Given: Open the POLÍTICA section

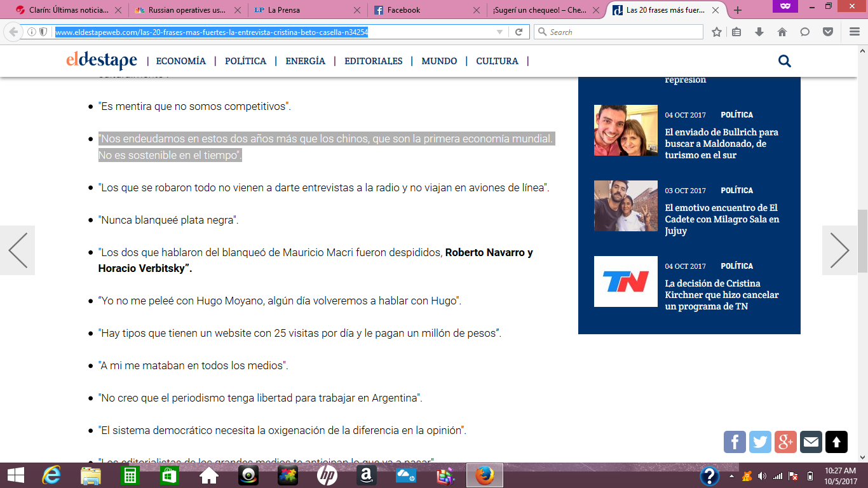Looking at the screenshot, I should coord(246,61).
